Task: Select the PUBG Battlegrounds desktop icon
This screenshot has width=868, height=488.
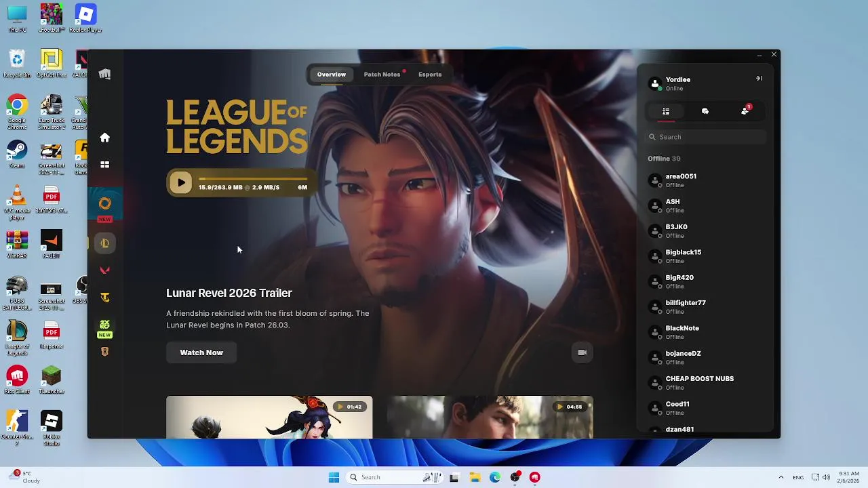Action: click(17, 293)
